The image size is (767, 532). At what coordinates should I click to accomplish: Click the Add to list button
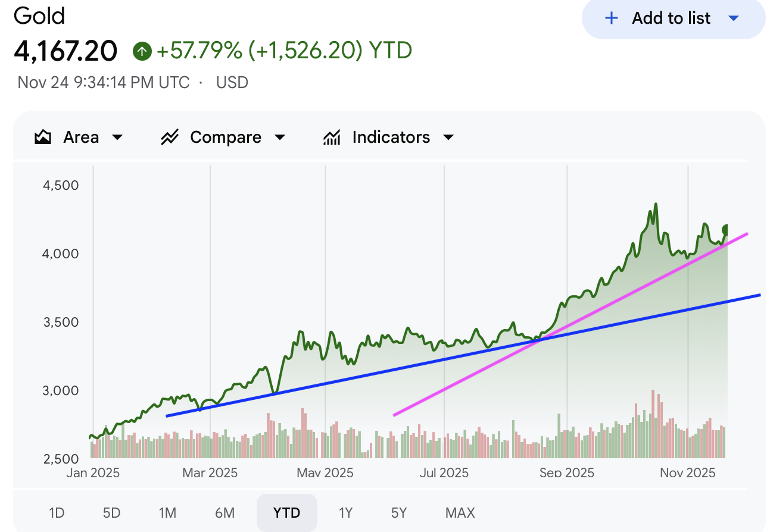coord(671,18)
